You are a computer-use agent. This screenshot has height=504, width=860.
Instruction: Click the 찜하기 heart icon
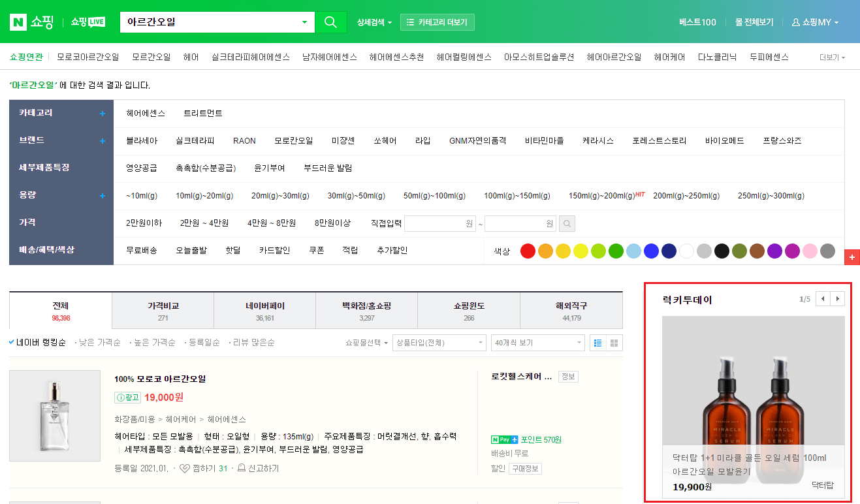pos(184,468)
